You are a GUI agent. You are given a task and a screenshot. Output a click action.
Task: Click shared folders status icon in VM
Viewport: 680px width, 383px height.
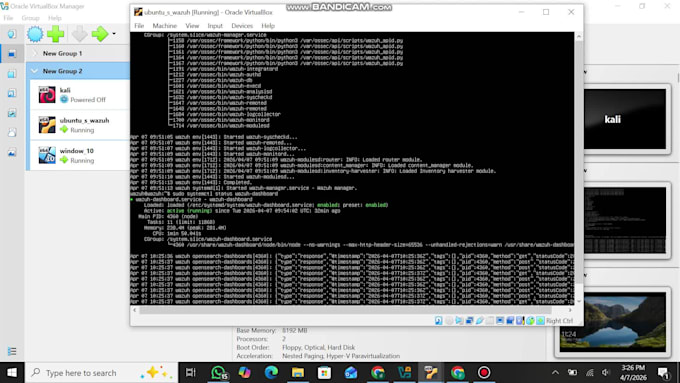(x=490, y=321)
